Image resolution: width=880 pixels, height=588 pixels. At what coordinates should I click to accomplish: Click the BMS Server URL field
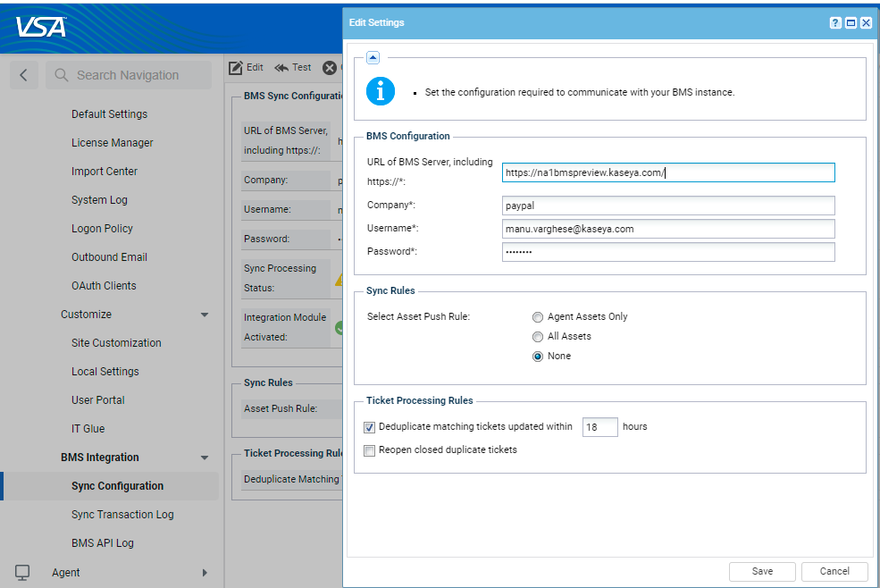668,172
